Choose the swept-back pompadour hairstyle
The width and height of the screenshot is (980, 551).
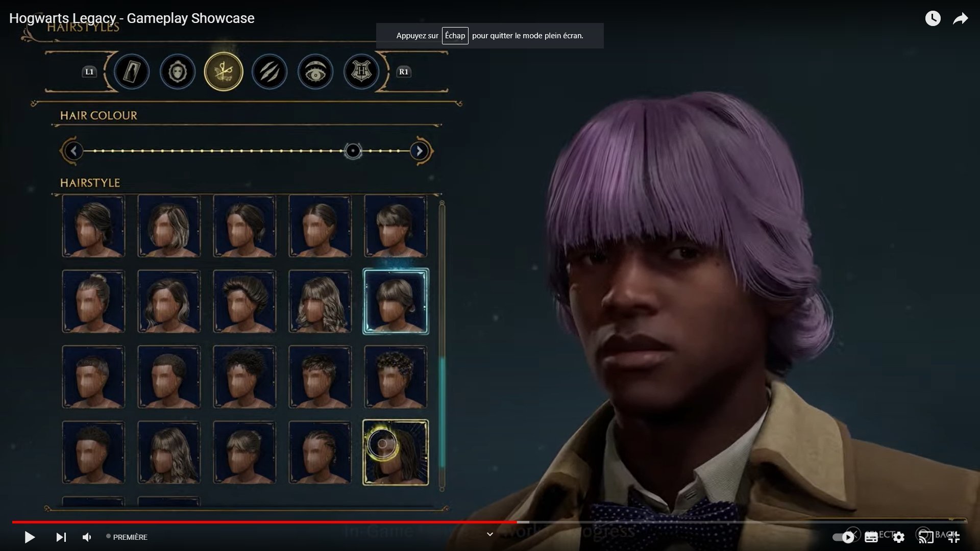pos(244,302)
